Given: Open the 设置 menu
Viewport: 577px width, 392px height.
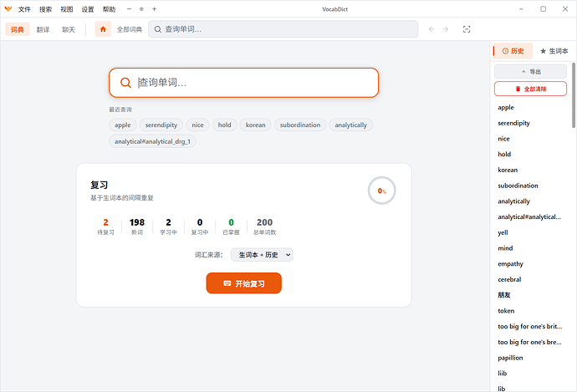Looking at the screenshot, I should [x=88, y=9].
